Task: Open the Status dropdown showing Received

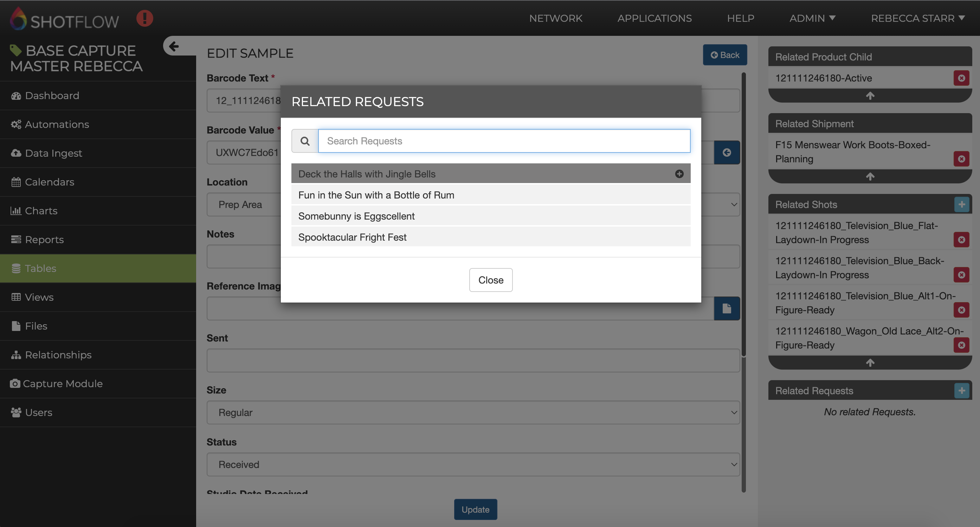Action: (473, 464)
